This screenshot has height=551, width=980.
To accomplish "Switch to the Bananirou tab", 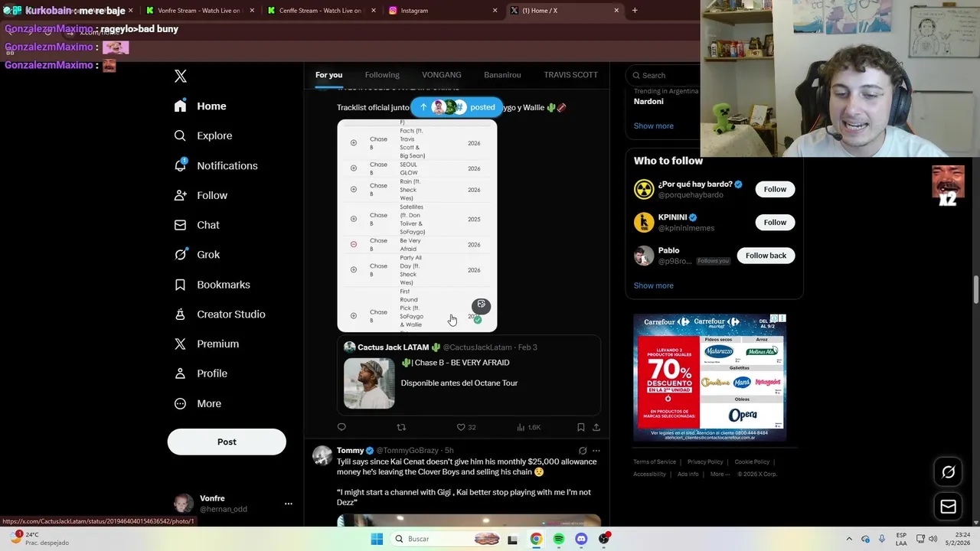I will pyautogui.click(x=502, y=75).
